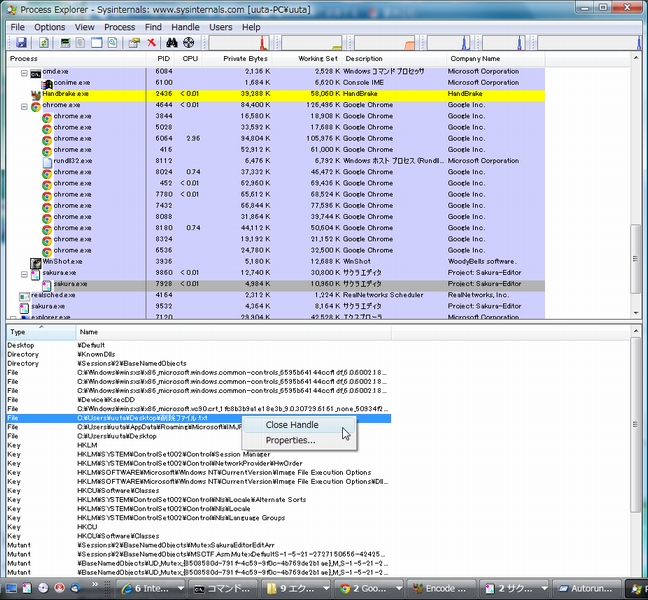
Task: Select the \Device\KsecDD file handle
Action: 199,400
